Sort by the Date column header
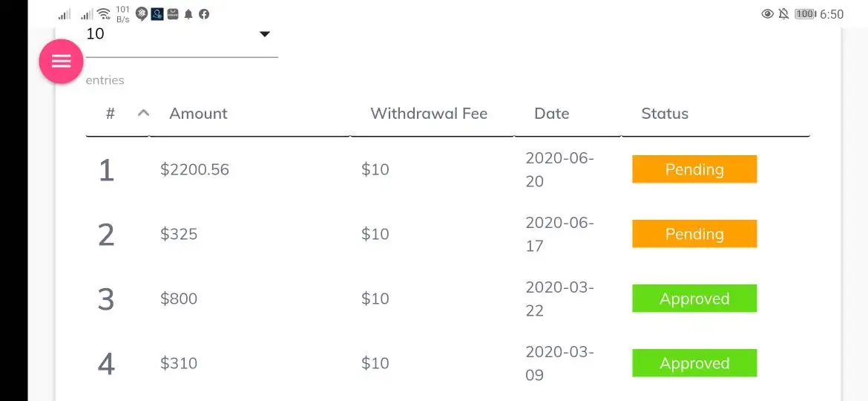This screenshot has width=868, height=401. pos(551,114)
